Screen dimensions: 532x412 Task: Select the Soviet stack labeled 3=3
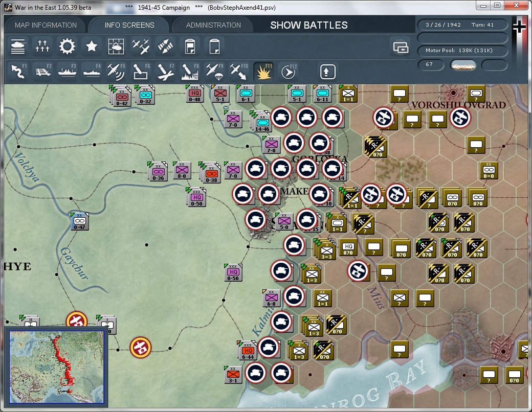326,250
